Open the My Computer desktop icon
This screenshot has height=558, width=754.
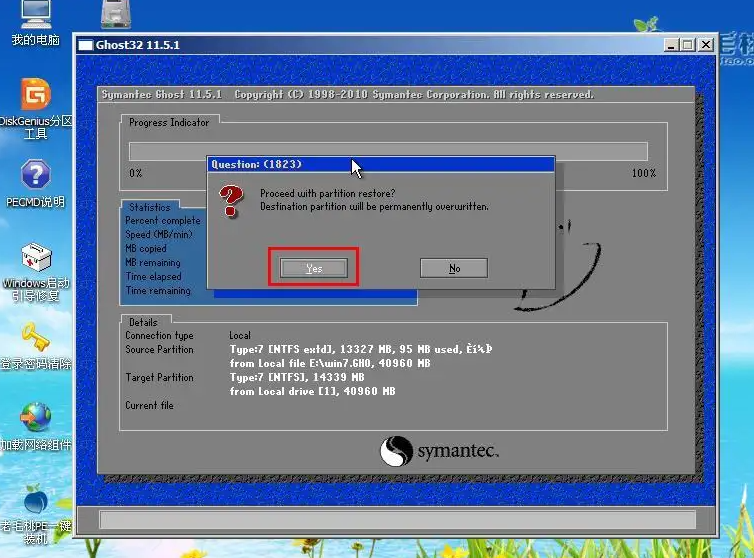(36, 23)
